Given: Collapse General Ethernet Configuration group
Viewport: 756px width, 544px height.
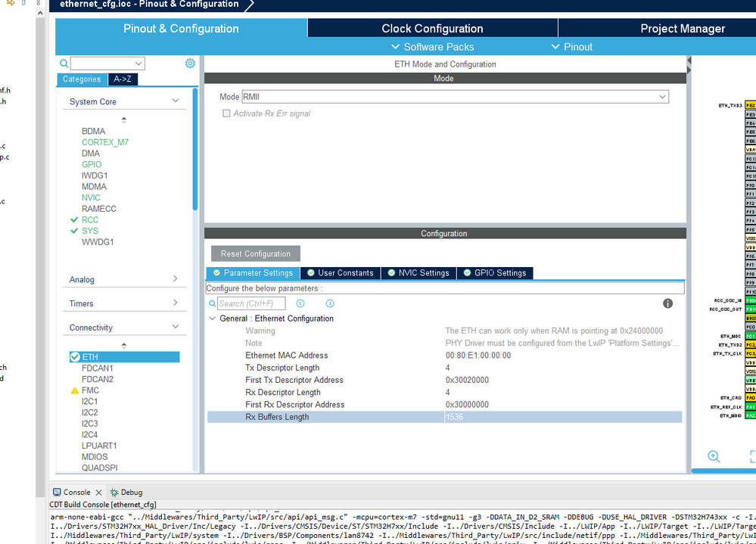Looking at the screenshot, I should [x=212, y=319].
